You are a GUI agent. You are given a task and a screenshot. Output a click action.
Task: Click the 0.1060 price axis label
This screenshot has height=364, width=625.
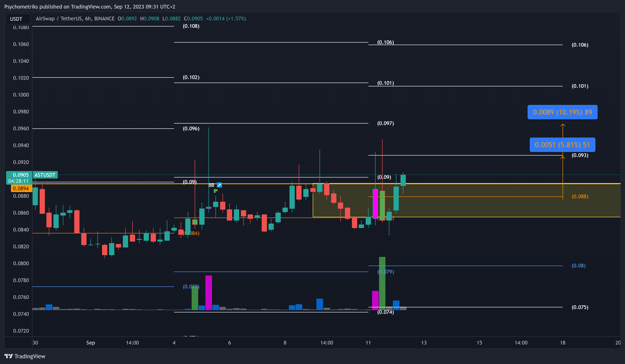pos(21,44)
